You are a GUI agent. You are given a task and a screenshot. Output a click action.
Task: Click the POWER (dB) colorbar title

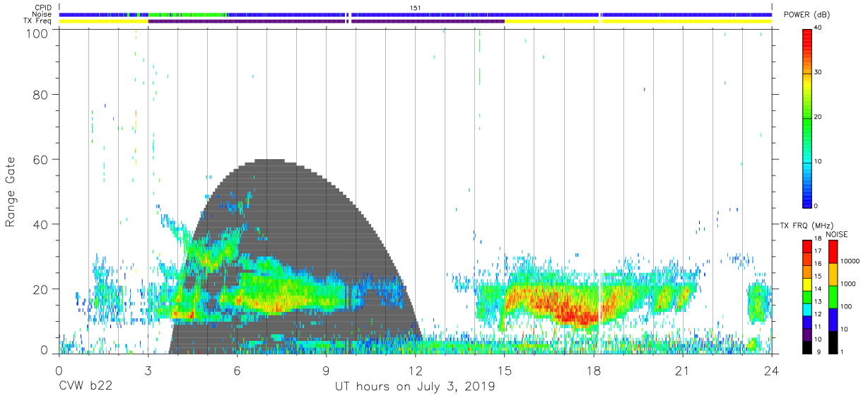pyautogui.click(x=807, y=15)
